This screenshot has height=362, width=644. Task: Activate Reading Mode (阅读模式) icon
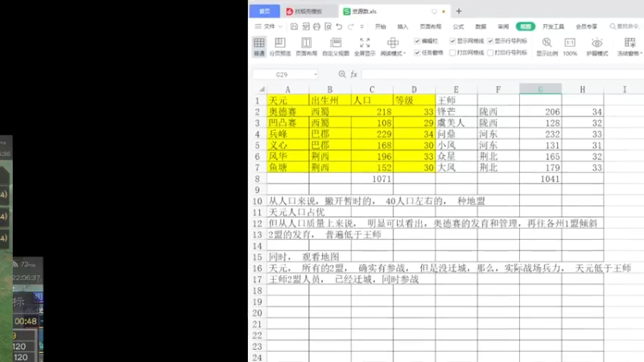[393, 43]
